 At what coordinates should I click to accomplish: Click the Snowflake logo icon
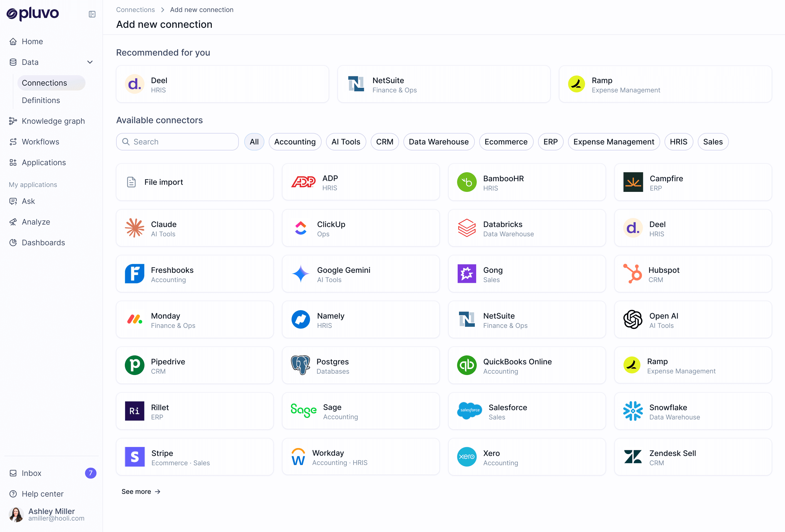[x=633, y=411]
